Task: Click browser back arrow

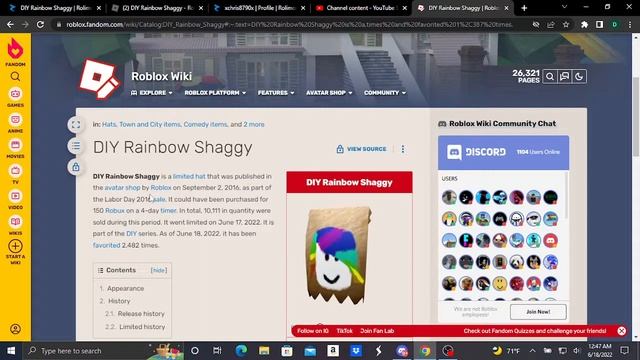Action: point(10,24)
